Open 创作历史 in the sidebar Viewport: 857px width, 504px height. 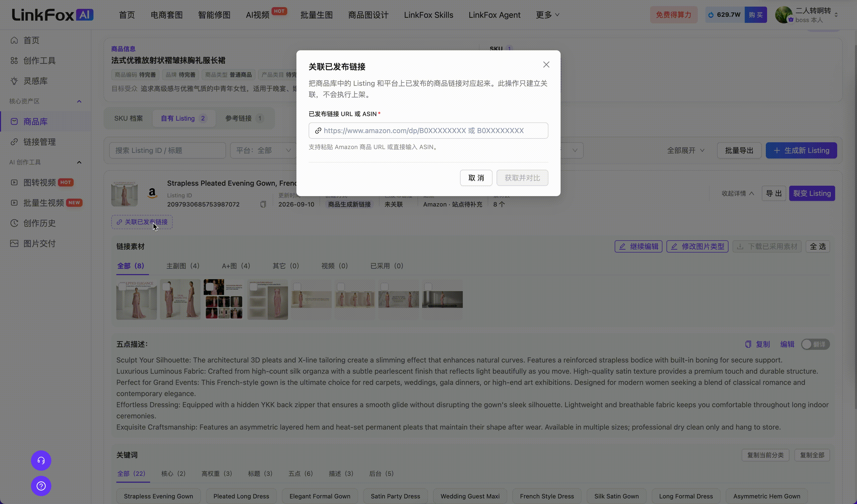[39, 223]
